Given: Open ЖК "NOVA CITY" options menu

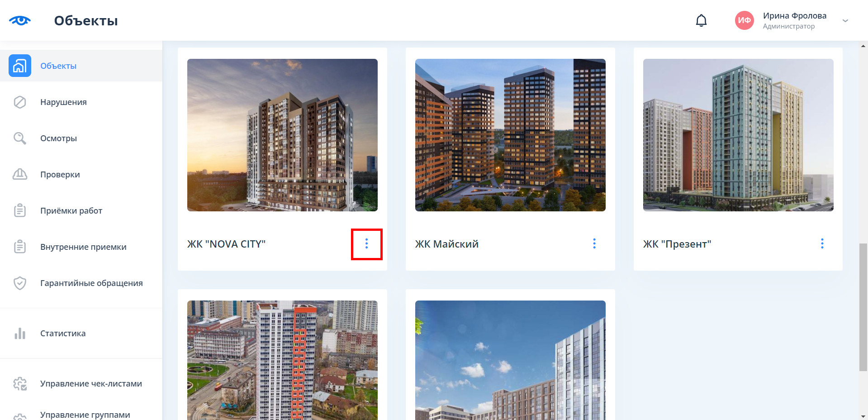Looking at the screenshot, I should (x=366, y=244).
